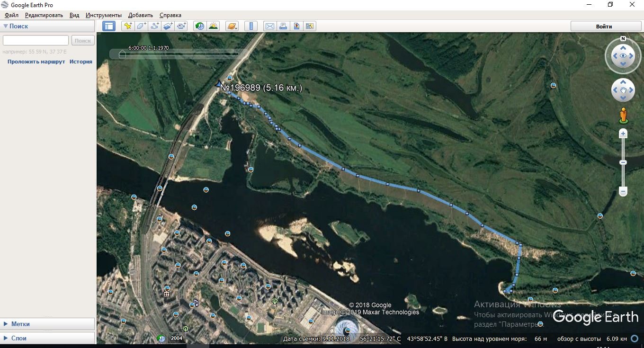Viewport: 644px width, 348px height.
Task: Click the search input field
Action: 36,41
